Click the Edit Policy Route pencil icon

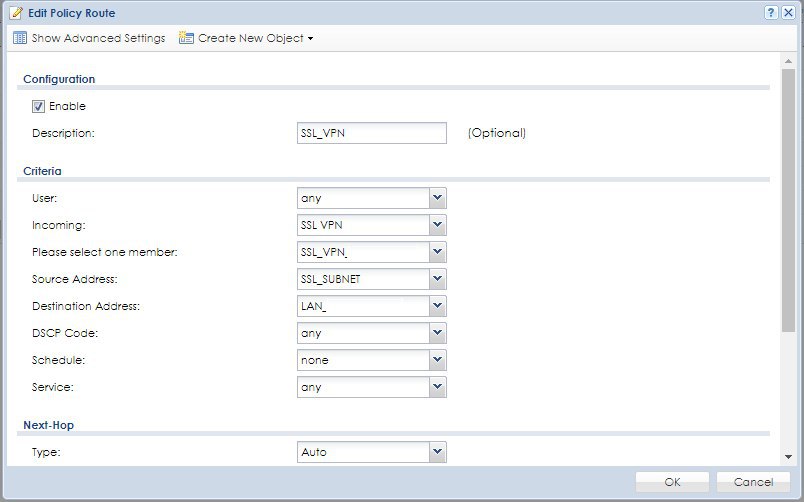click(15, 13)
